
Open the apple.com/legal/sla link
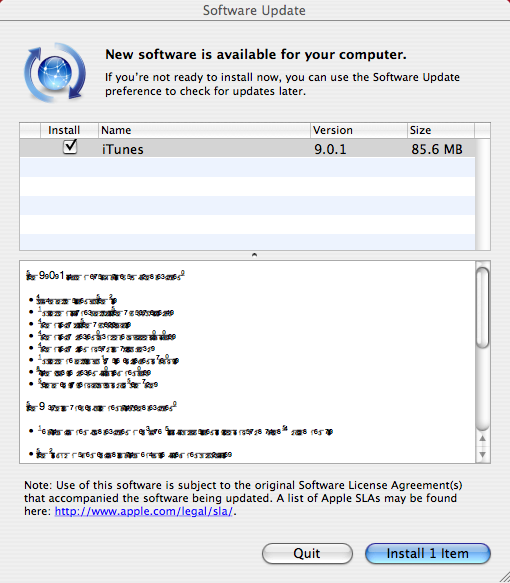143,511
